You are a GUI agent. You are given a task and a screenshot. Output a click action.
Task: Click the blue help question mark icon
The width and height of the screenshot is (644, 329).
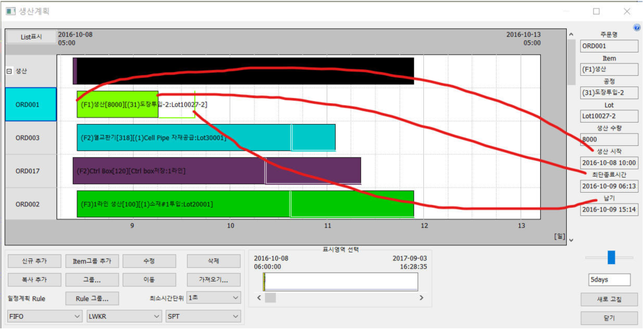(x=637, y=27)
